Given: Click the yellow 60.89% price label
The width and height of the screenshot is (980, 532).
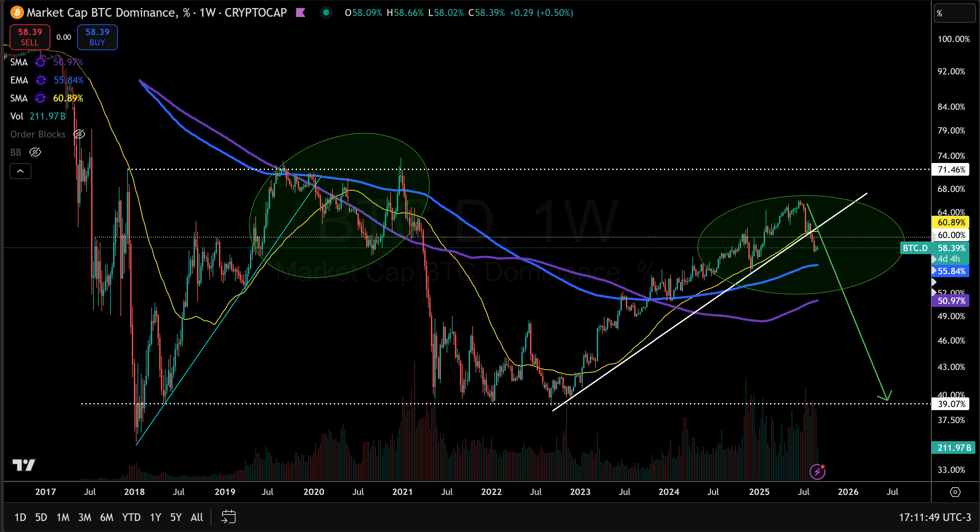Looking at the screenshot, I should point(951,222).
